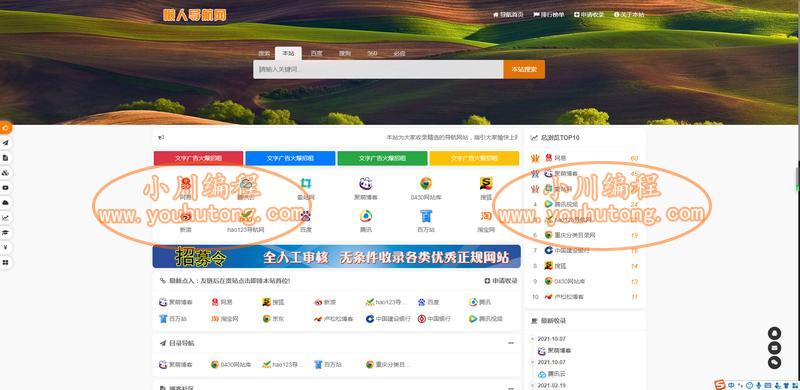Viewport: 800px width, 390px height.
Task: Select the cloud icon in left sidebar
Action: 5,203
